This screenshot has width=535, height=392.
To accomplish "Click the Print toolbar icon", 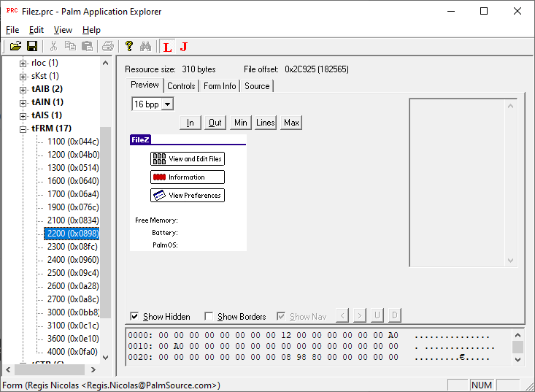I will tap(108, 47).
